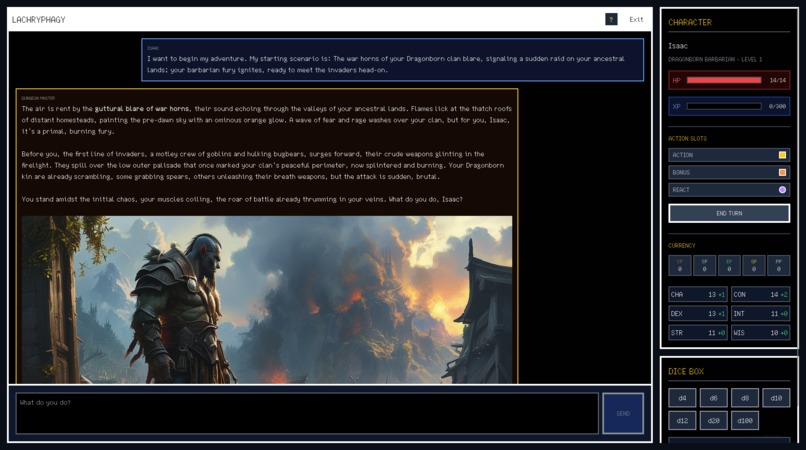
Task: Click the Send button
Action: (623, 413)
